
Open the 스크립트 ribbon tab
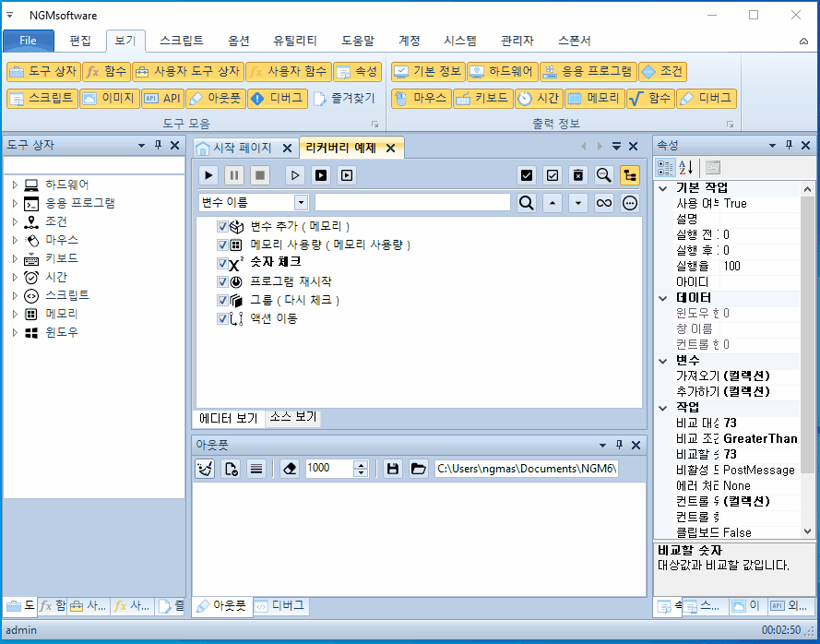pyautogui.click(x=182, y=41)
